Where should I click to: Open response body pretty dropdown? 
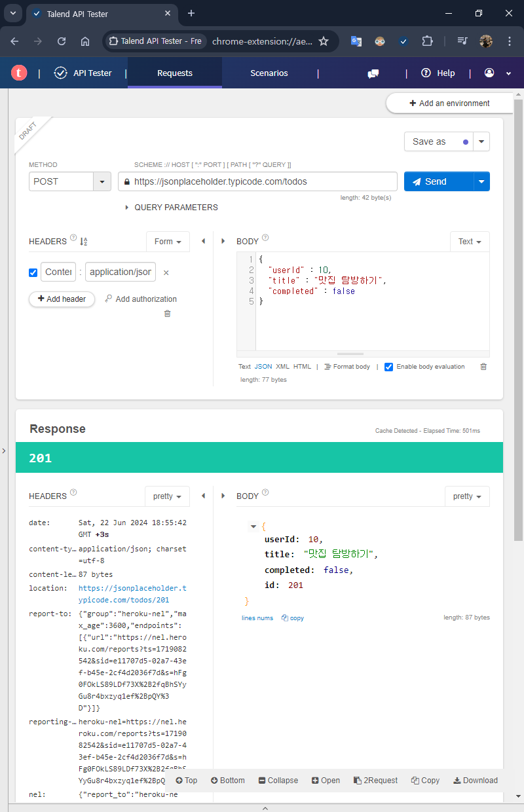click(467, 496)
